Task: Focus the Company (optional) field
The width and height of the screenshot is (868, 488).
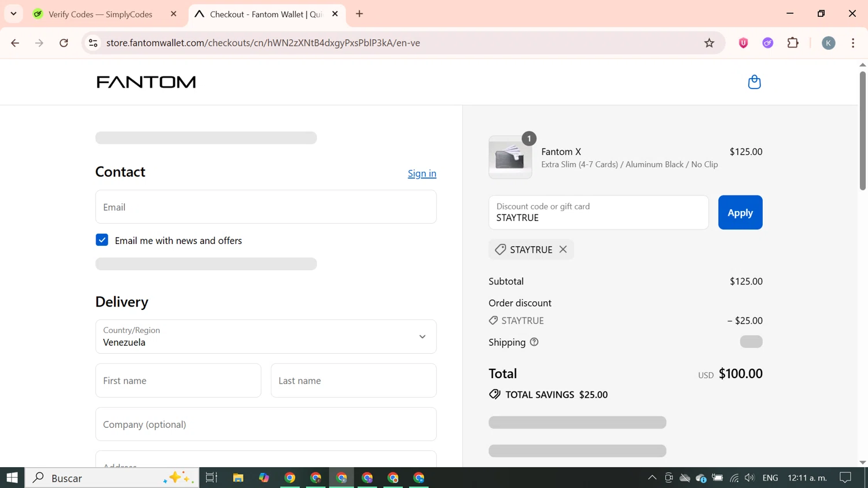Action: 266,424
